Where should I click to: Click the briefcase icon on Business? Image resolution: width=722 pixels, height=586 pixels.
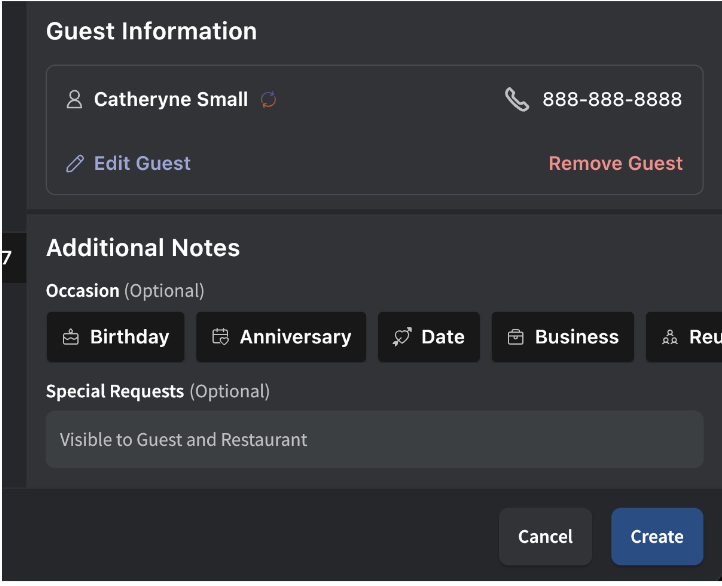516,338
